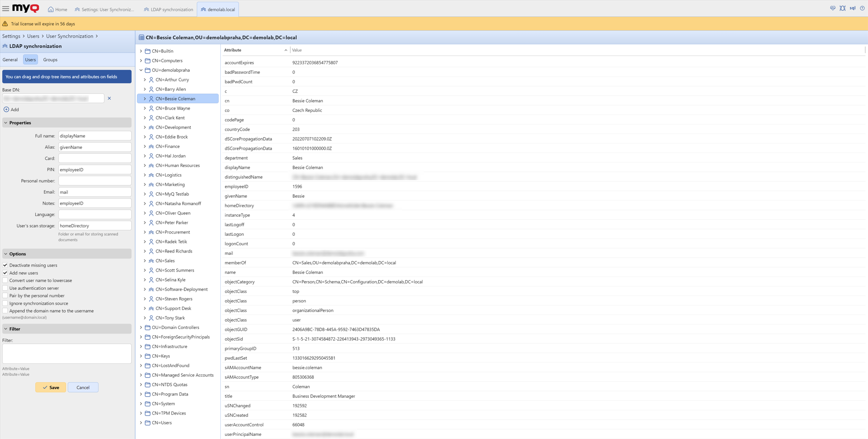Viewport: 868px width, 439px height.
Task: Click the Full name input field
Action: (95, 136)
